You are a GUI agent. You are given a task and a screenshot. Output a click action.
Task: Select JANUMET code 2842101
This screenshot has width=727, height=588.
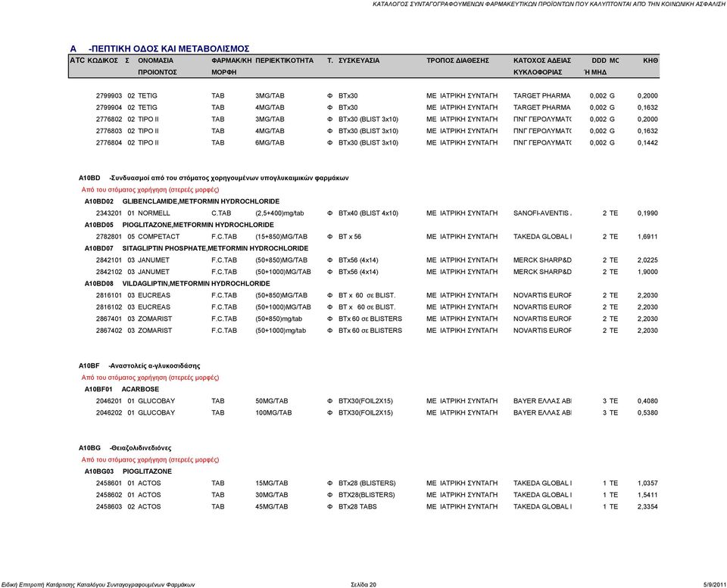109,260
